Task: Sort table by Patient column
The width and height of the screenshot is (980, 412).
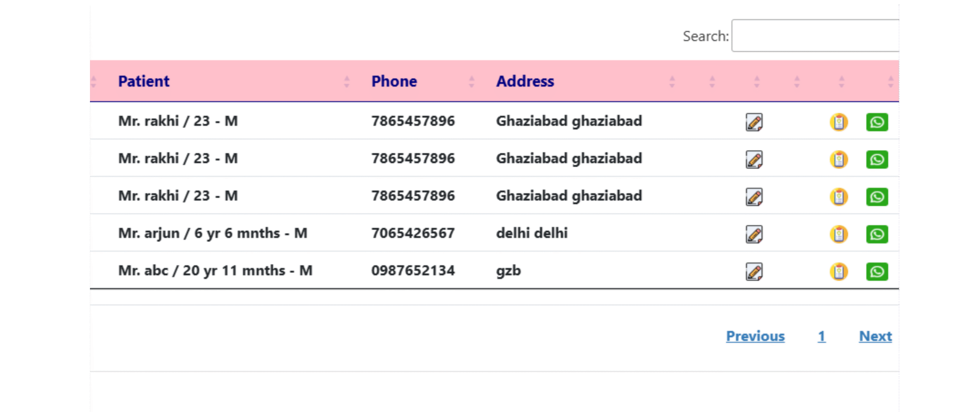Action: 144,81
